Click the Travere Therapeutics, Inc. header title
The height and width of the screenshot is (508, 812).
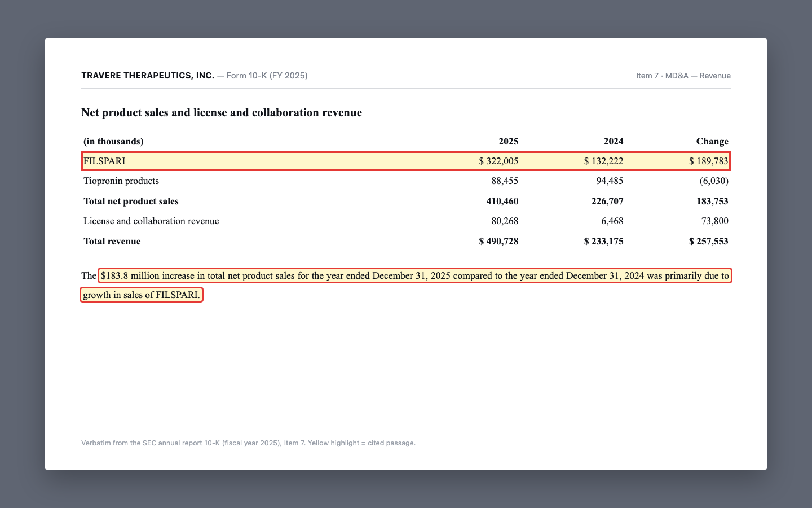pyautogui.click(x=148, y=76)
